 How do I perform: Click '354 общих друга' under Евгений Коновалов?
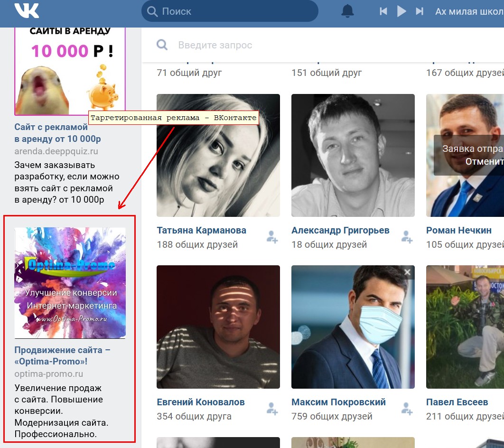(194, 416)
